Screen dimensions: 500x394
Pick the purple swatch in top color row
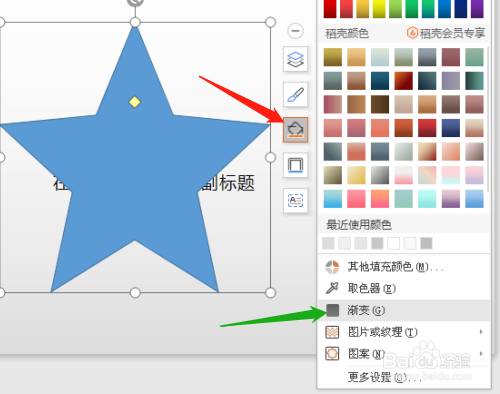(x=477, y=9)
